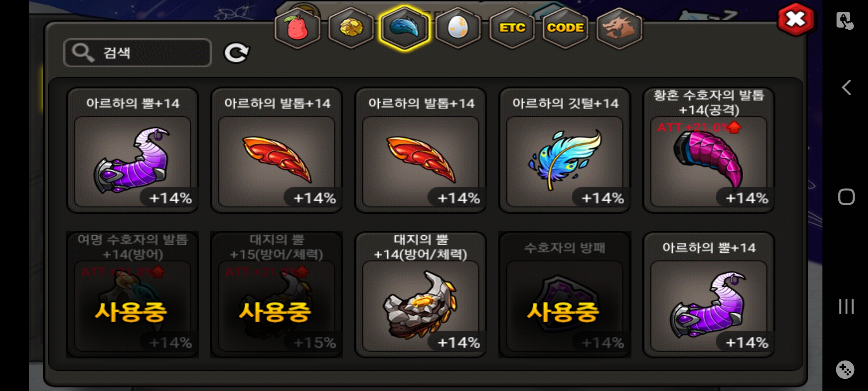Close the inventory with the red X
Screen dimensions: 868x391
796,20
